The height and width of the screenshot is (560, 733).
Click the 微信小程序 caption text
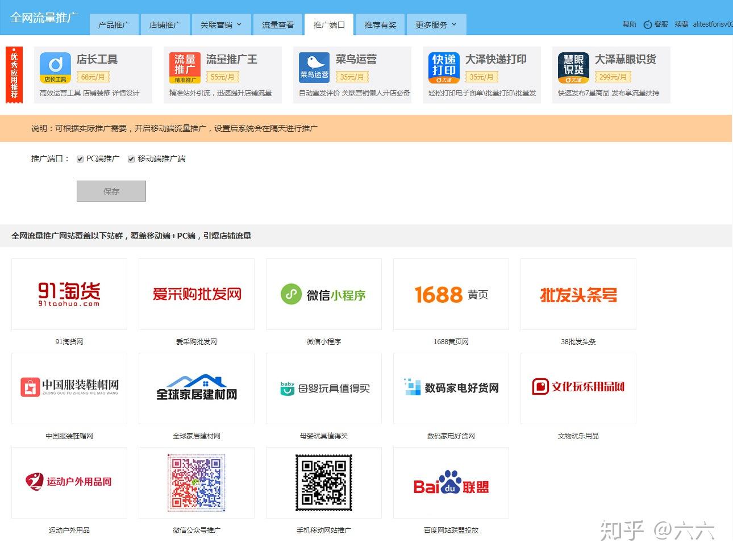pos(324,342)
